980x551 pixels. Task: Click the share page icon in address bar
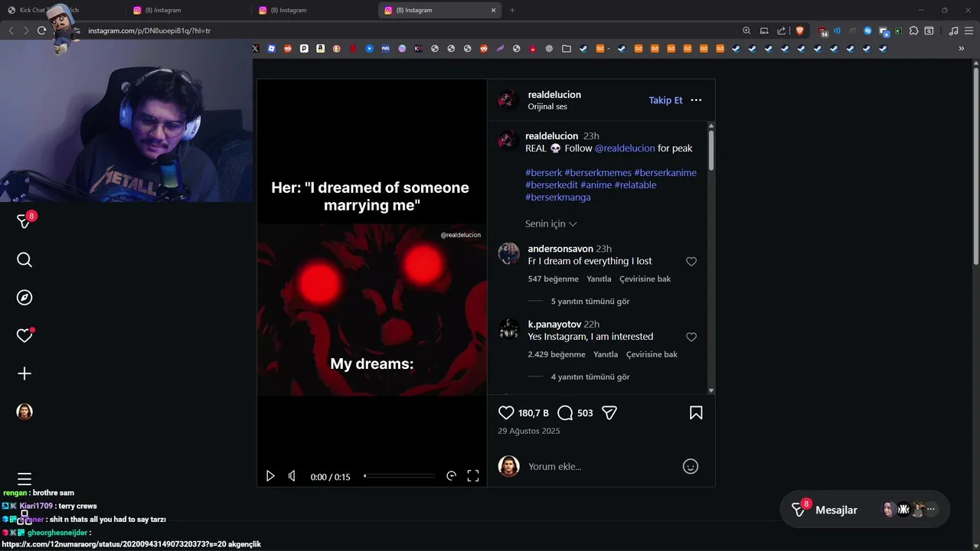tap(781, 31)
